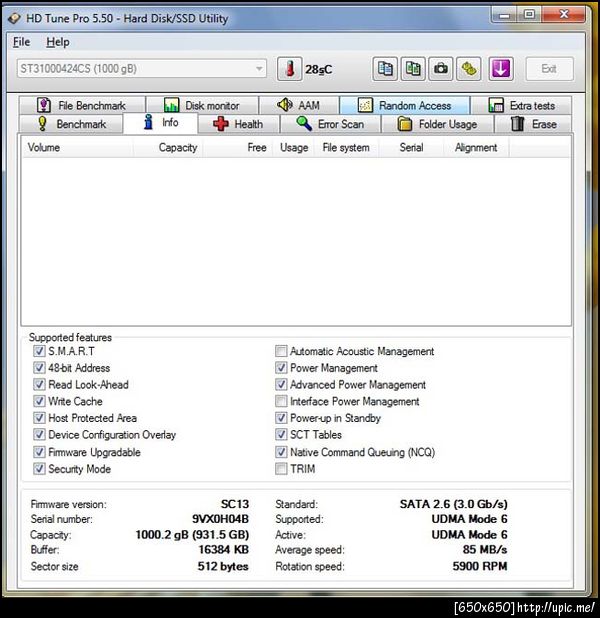Click the average speed value 85 MB/s
Image resolution: width=600 pixels, height=618 pixels.
tap(485, 549)
